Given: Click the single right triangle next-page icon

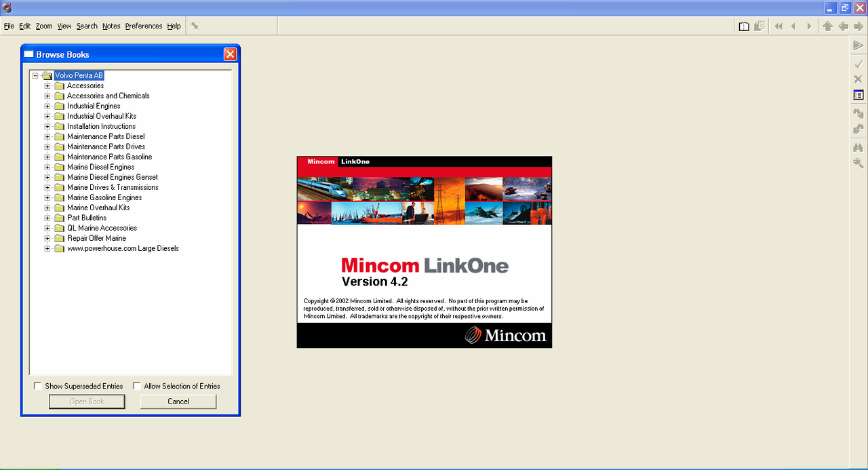Looking at the screenshot, I should pos(809,26).
